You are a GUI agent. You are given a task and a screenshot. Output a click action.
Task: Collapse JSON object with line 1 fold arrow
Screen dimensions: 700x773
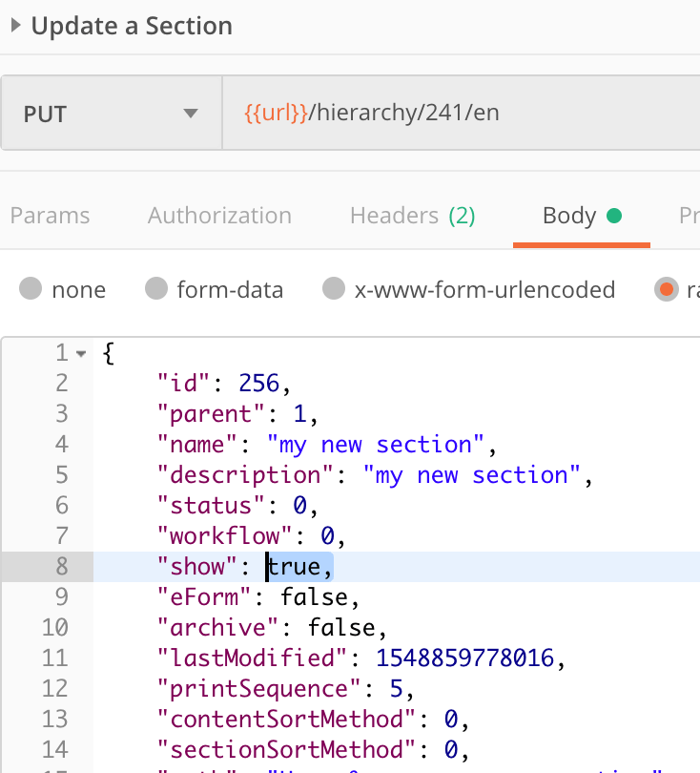tap(81, 354)
